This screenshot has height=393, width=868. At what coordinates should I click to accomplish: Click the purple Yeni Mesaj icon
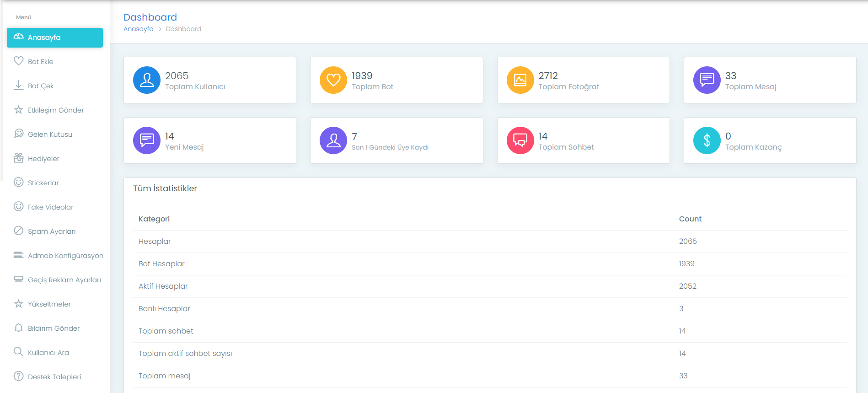(x=147, y=140)
